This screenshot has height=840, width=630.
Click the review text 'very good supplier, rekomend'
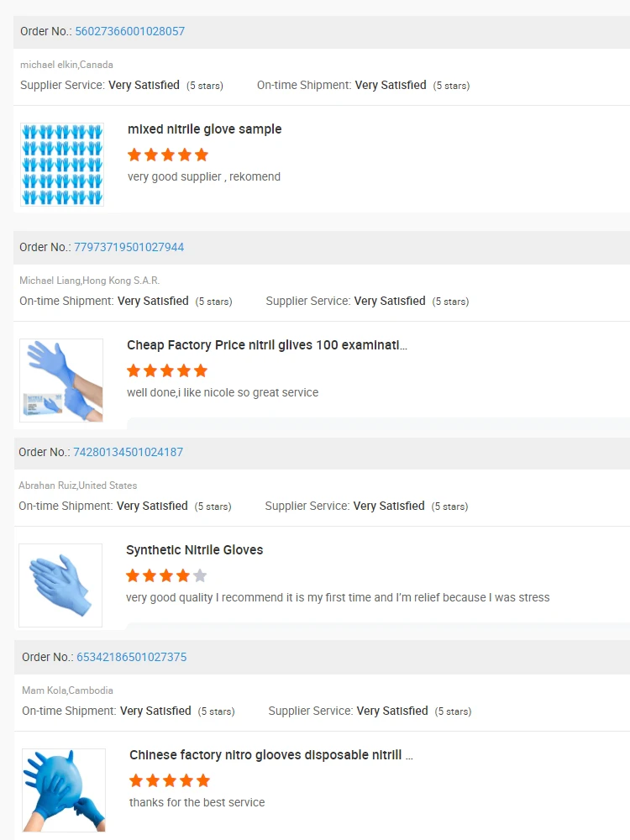click(x=204, y=176)
